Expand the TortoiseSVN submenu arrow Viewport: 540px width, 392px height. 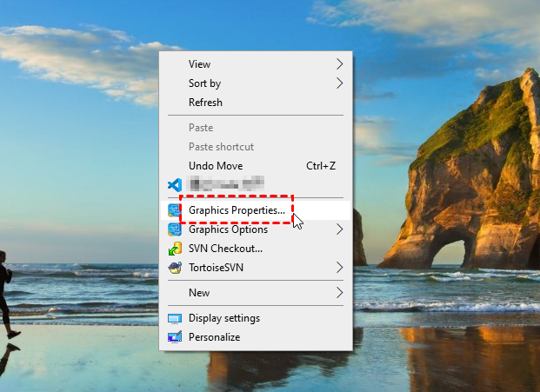[x=340, y=268]
